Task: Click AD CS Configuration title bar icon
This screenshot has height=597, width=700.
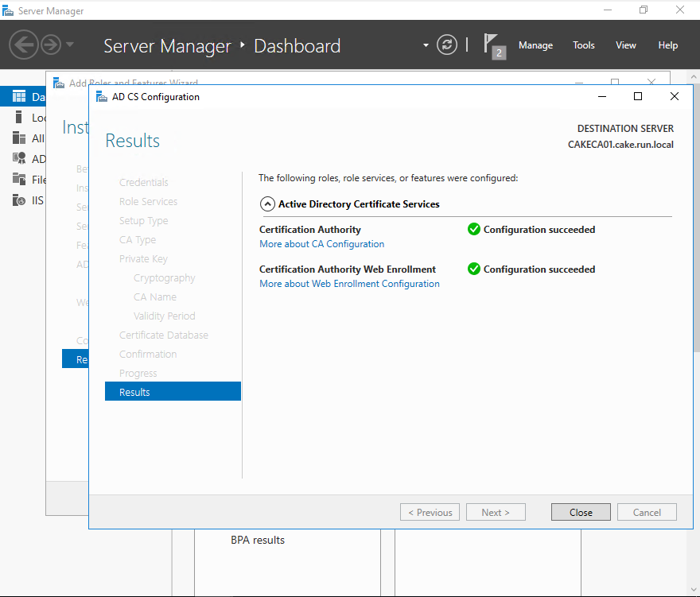Action: (102, 97)
